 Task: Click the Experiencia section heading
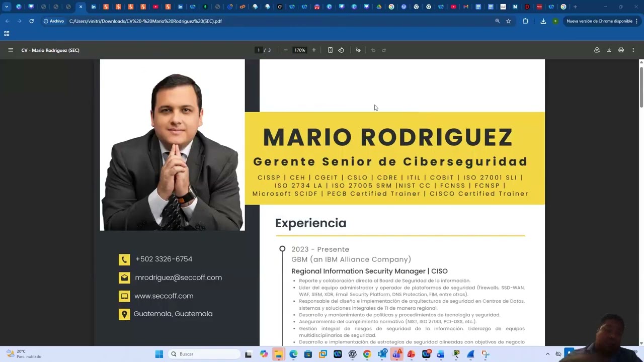311,223
